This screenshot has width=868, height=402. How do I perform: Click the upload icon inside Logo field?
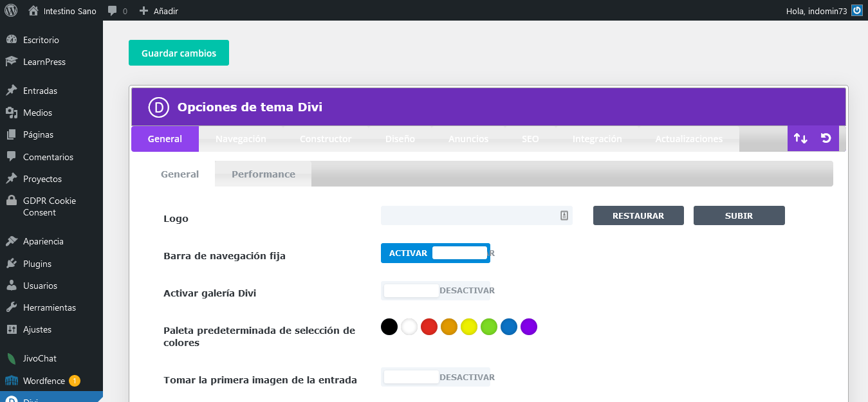pyautogui.click(x=564, y=215)
